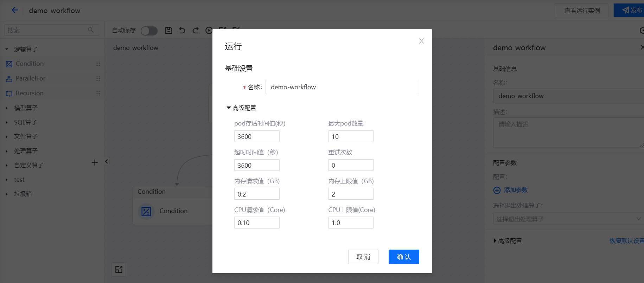Click the pod存活时间值 input field
644x283 pixels.
click(x=257, y=136)
